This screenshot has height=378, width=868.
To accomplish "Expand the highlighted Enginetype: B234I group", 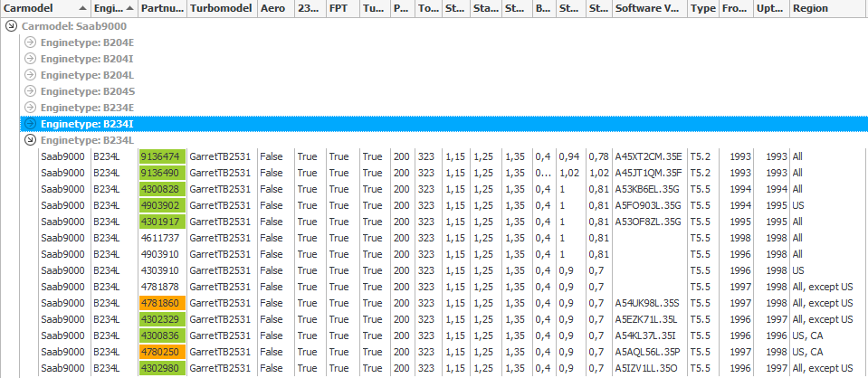I will coord(29,124).
